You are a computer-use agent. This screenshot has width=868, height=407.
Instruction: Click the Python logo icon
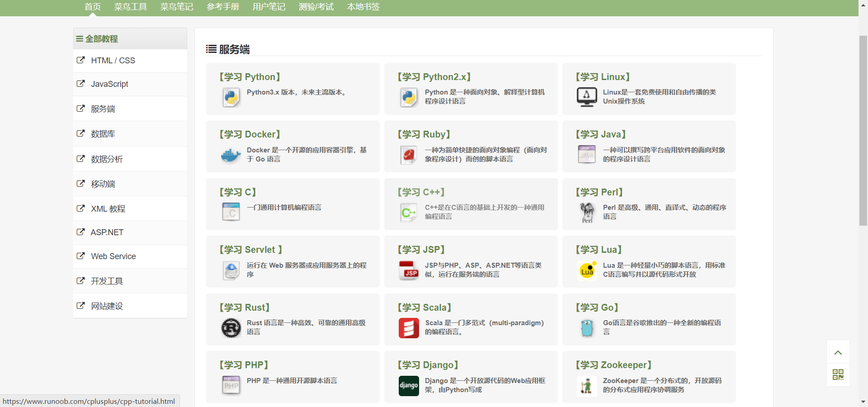point(231,97)
